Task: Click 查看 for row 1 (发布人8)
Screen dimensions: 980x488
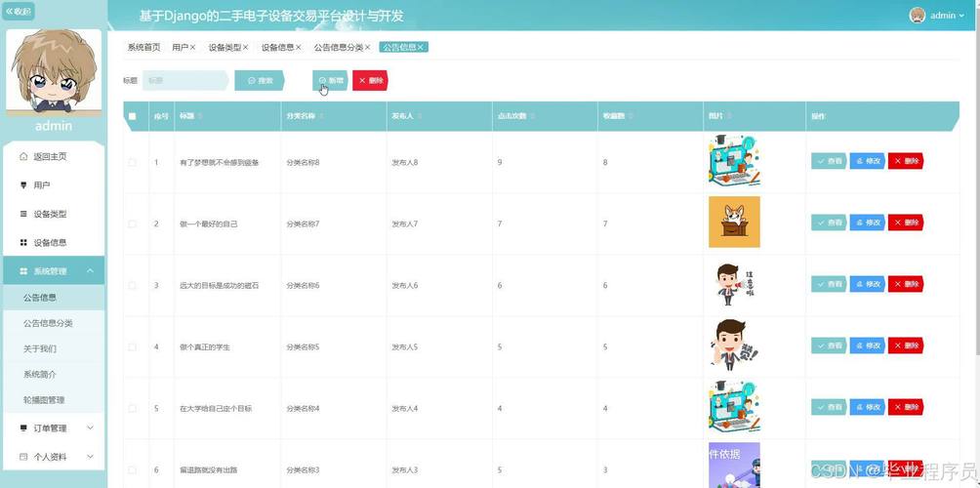Action: (829, 161)
